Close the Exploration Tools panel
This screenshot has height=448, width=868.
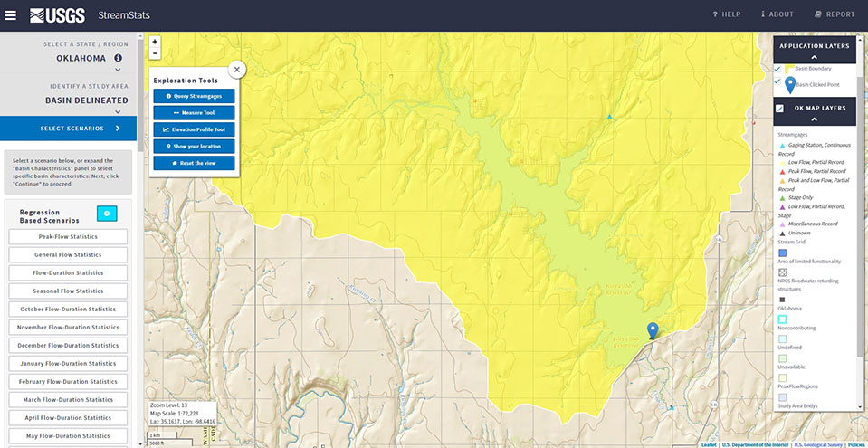pyautogui.click(x=236, y=69)
